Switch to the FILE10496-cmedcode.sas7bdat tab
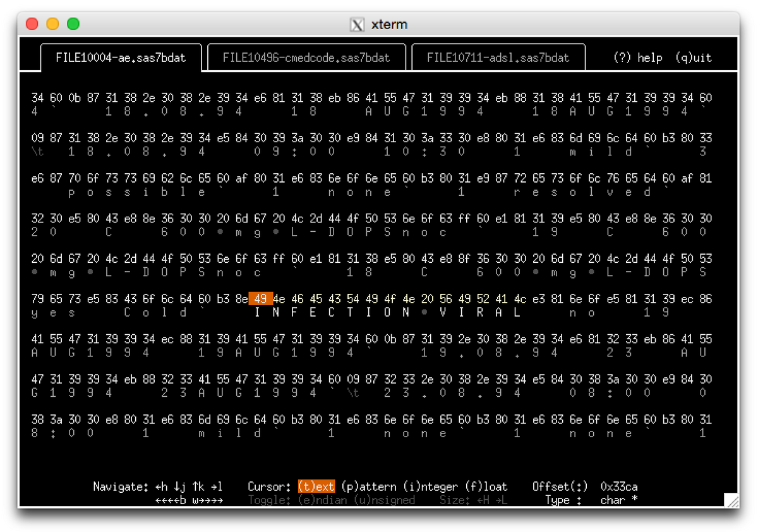The width and height of the screenshot is (758, 532). (306, 56)
